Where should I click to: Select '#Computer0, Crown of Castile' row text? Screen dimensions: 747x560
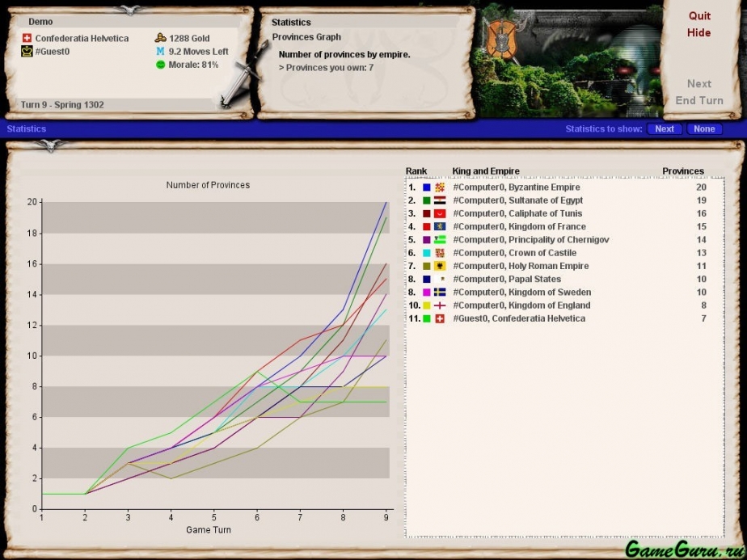pyautogui.click(x=514, y=253)
